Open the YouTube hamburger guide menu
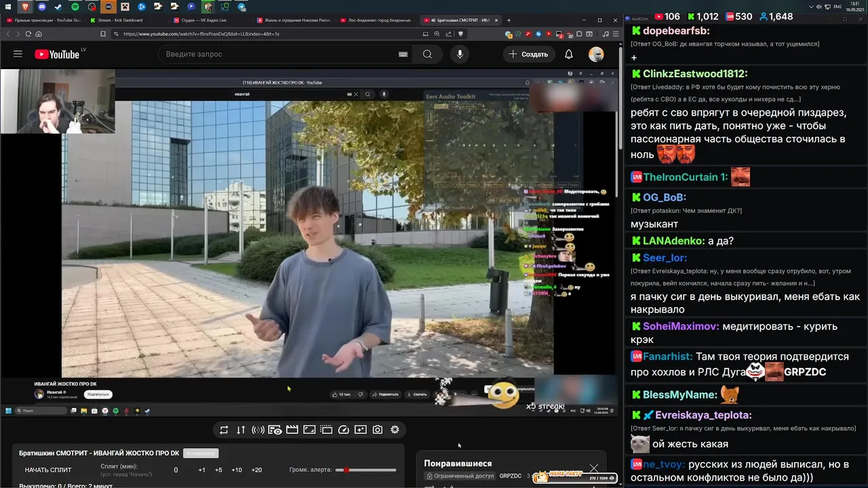868x488 pixels. coord(18,54)
